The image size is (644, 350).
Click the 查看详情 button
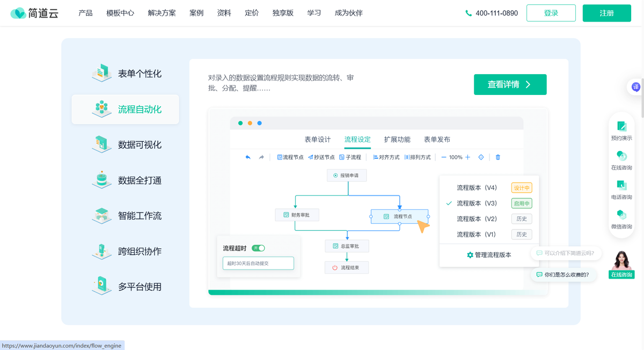510,84
